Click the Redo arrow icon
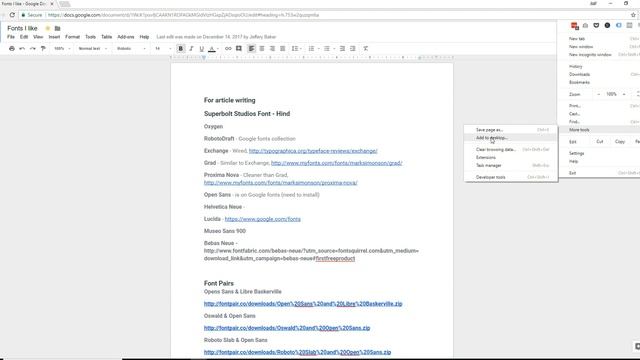The width and height of the screenshot is (640, 360). 33,49
